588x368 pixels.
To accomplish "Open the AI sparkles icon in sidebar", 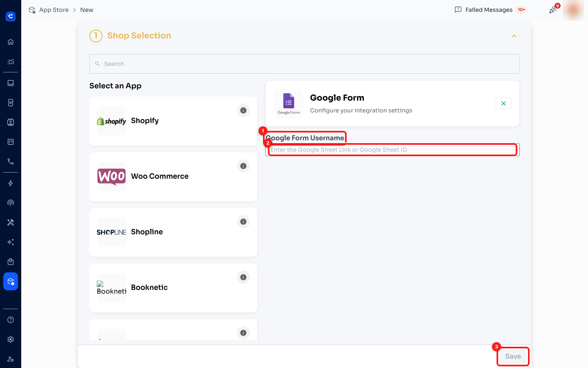I will pos(11,242).
